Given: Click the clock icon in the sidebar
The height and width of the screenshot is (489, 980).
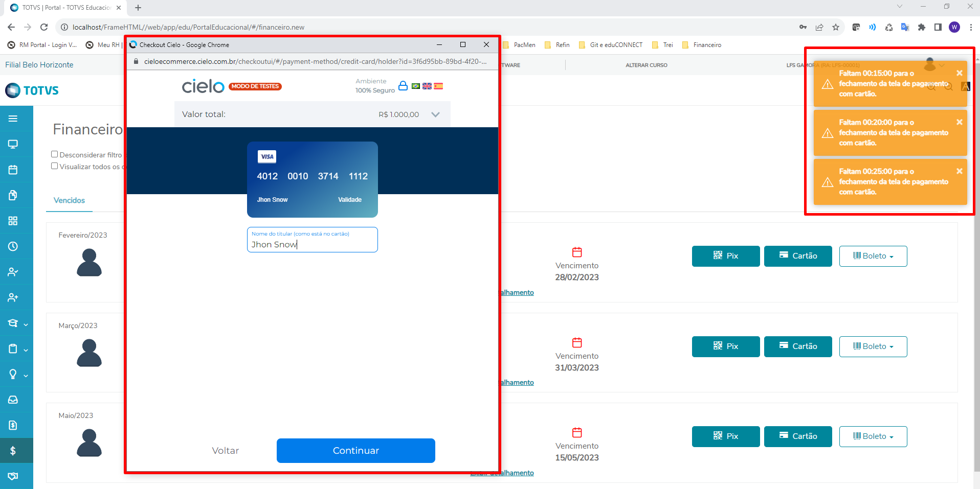Looking at the screenshot, I should [13, 246].
